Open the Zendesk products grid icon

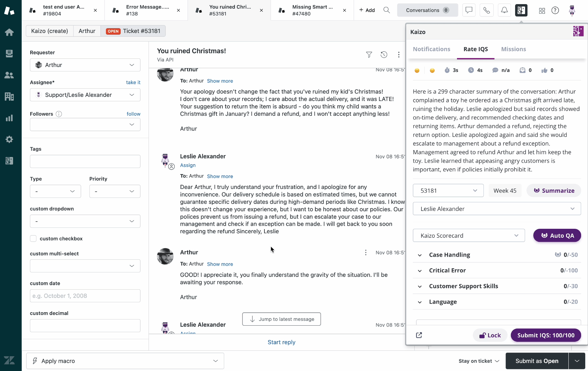(542, 11)
